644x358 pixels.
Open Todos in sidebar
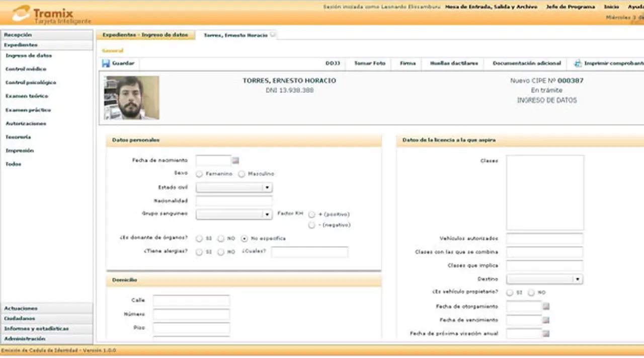point(13,164)
